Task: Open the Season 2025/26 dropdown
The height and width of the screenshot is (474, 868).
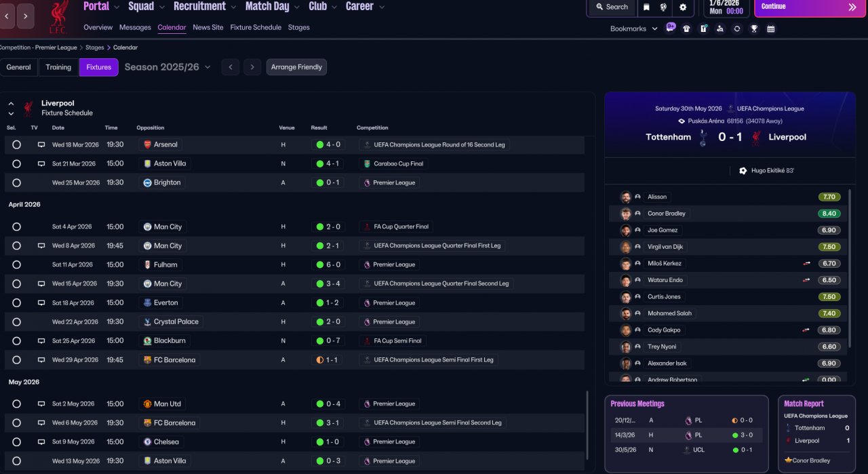Action: tap(167, 67)
